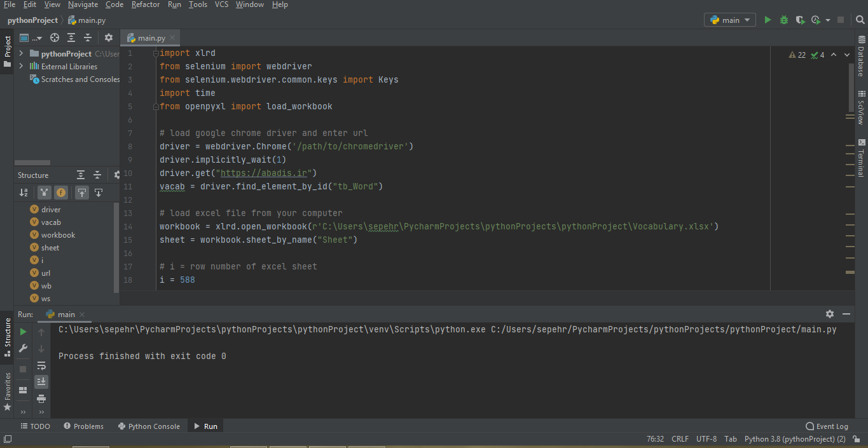The width and height of the screenshot is (868, 448).
Task: Open the Python Console tool window
Action: [149, 426]
